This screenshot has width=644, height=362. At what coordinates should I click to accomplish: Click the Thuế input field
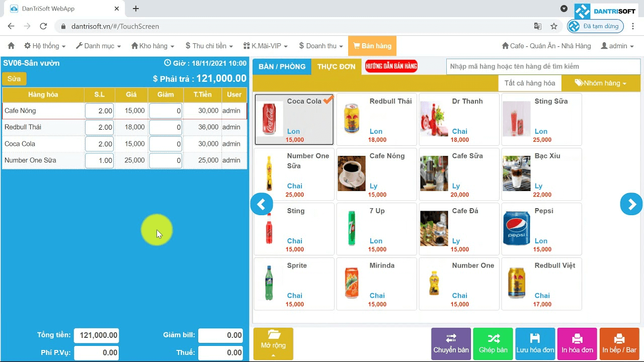coord(221,352)
